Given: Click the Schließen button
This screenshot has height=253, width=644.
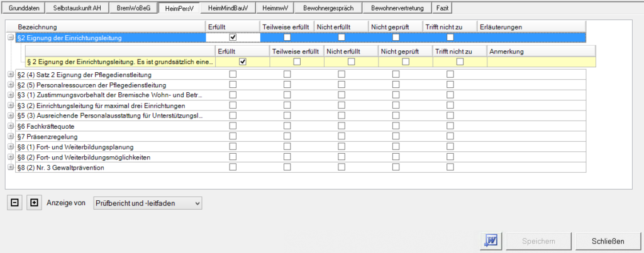Looking at the screenshot, I should click(x=608, y=241).
